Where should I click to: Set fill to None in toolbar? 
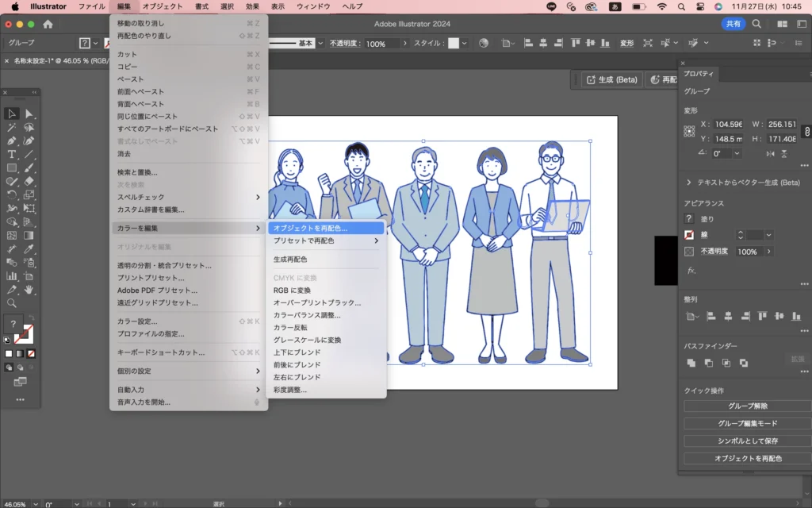tap(32, 353)
